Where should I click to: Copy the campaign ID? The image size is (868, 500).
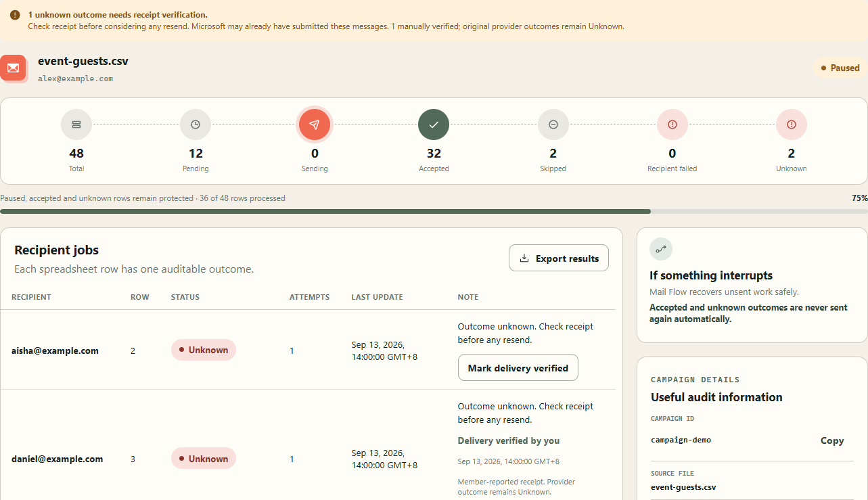(x=832, y=440)
